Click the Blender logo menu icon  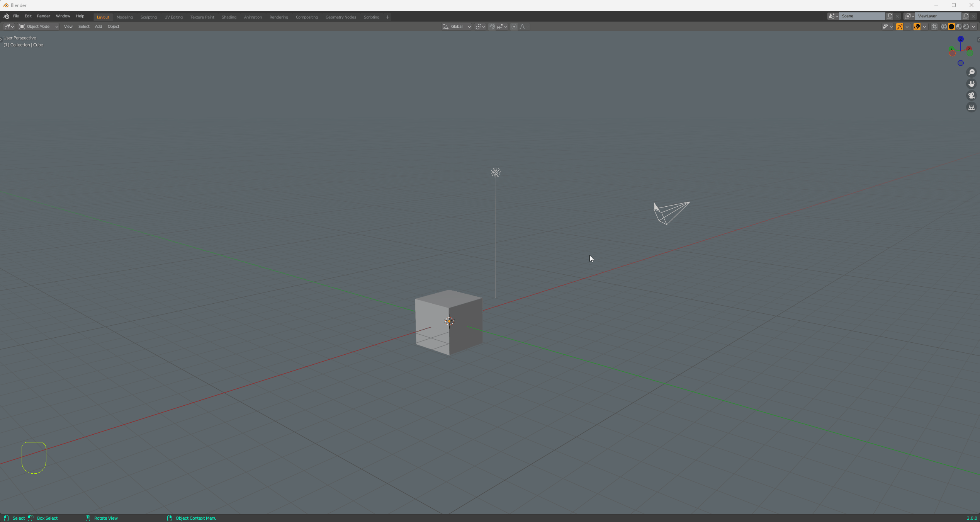[6, 16]
